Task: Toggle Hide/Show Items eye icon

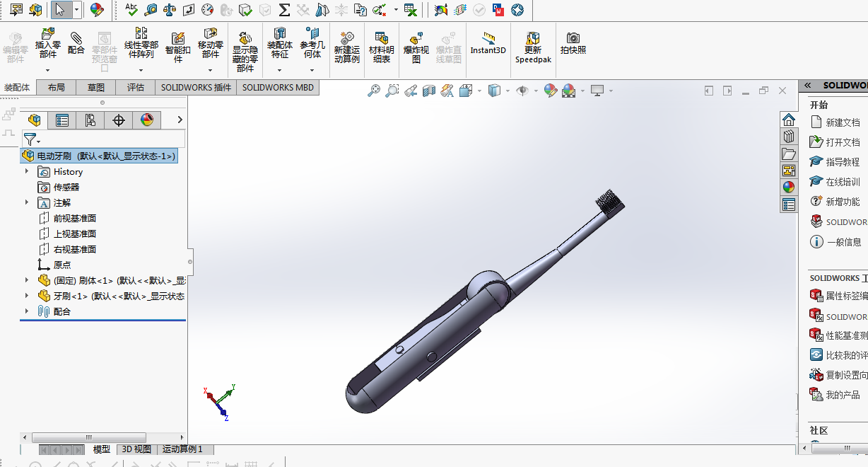Action: tap(524, 91)
